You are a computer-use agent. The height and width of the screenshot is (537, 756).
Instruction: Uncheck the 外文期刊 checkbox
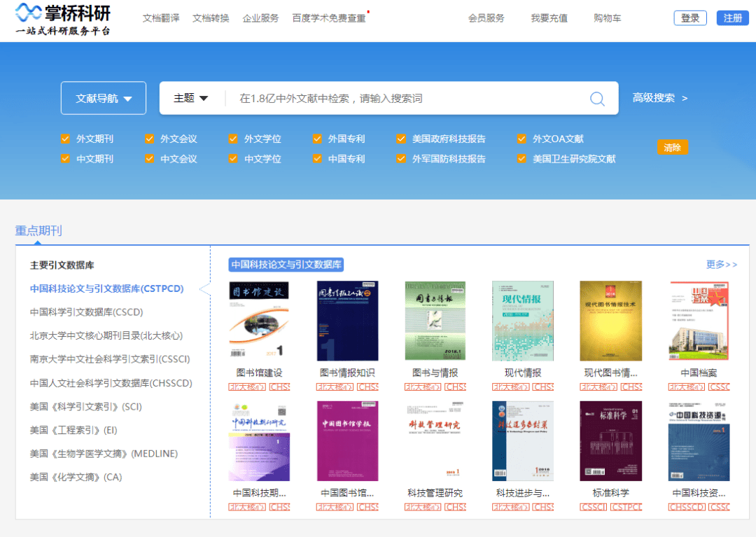click(x=66, y=139)
